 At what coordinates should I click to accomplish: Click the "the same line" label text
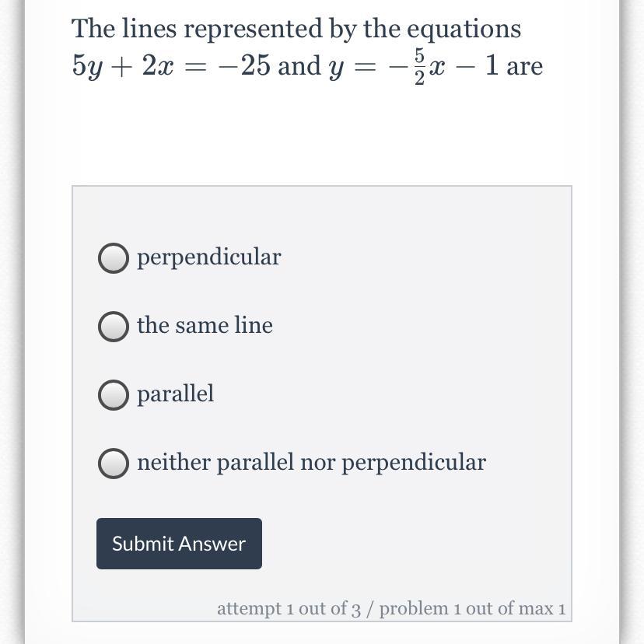coord(205,325)
